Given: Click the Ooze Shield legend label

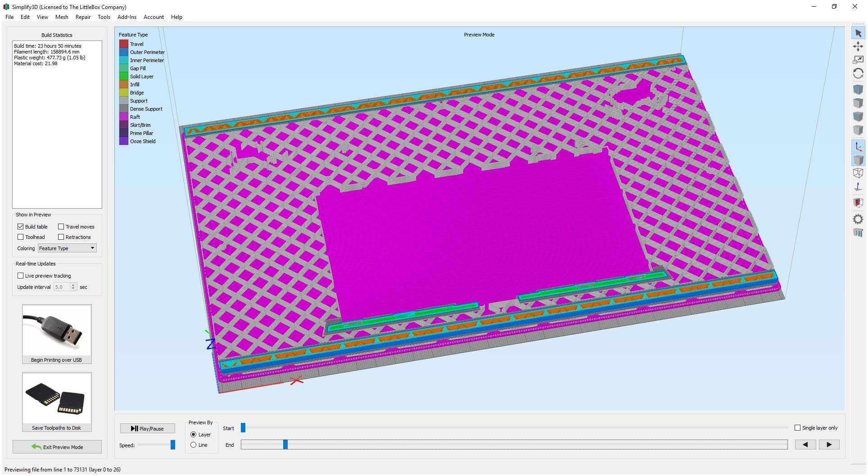Looking at the screenshot, I should (143, 141).
